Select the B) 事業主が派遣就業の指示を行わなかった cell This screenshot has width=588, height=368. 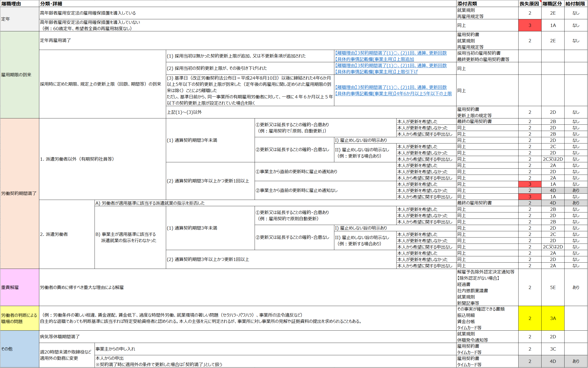point(130,238)
